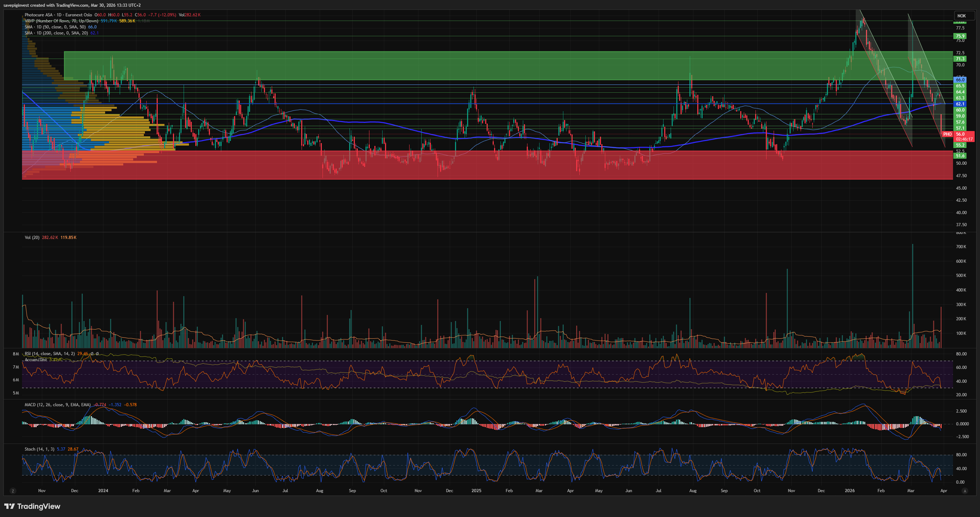Select the SMA 200 indicator legend
Viewport: 980px width, 517px height.
(56, 33)
